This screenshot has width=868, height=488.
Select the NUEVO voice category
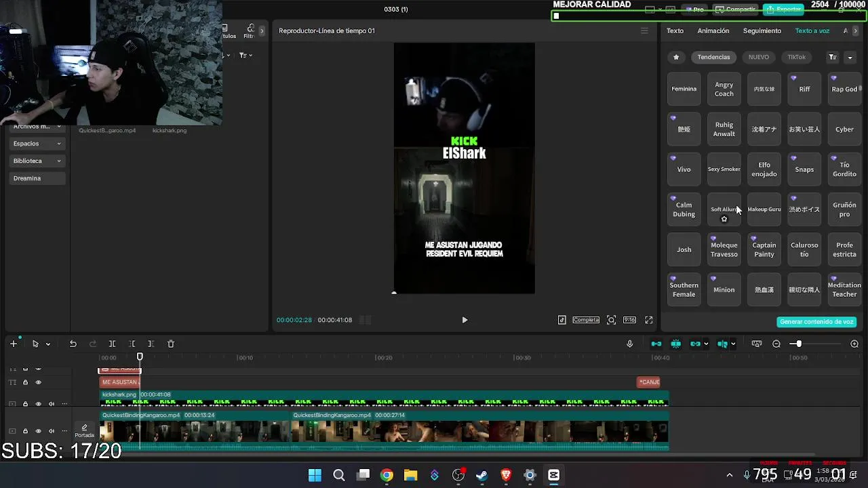pos(758,57)
